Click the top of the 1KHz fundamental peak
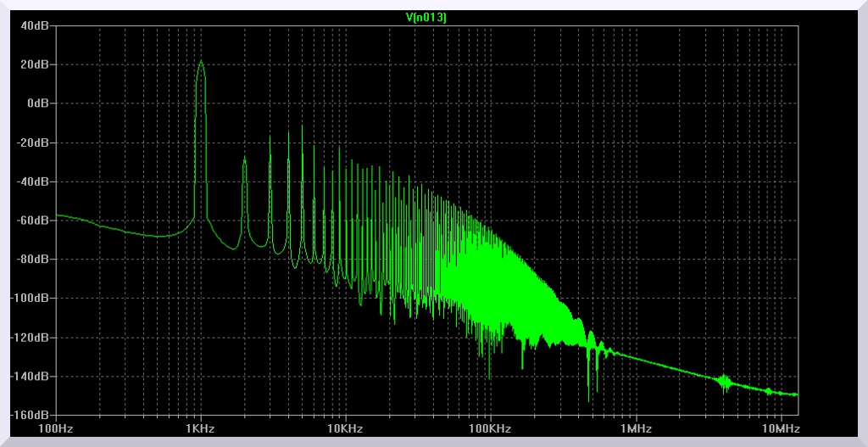Image resolution: width=868 pixels, height=447 pixels. (201, 61)
